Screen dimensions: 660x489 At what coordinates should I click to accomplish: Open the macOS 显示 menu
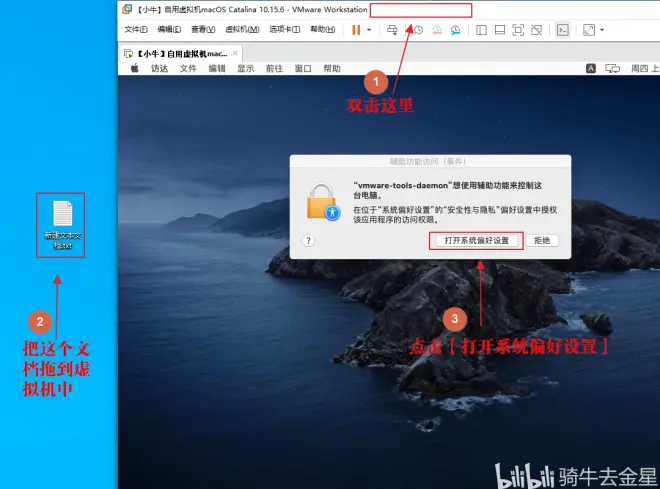pyautogui.click(x=245, y=69)
